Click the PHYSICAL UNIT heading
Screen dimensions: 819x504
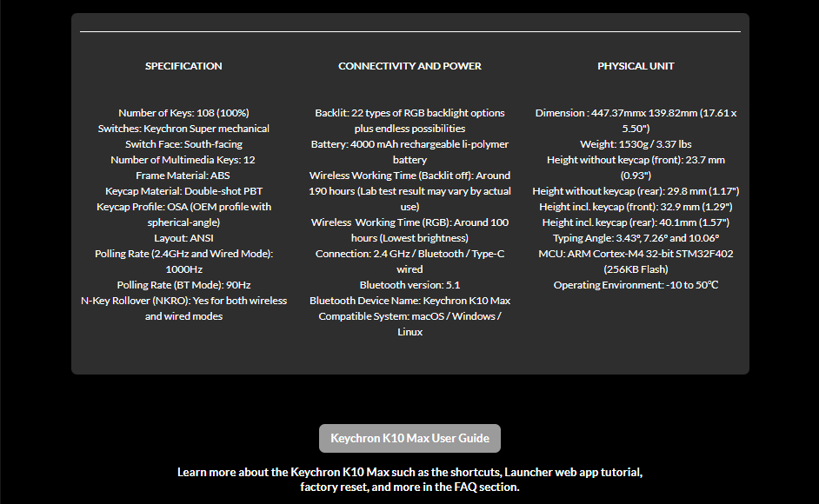[636, 66]
